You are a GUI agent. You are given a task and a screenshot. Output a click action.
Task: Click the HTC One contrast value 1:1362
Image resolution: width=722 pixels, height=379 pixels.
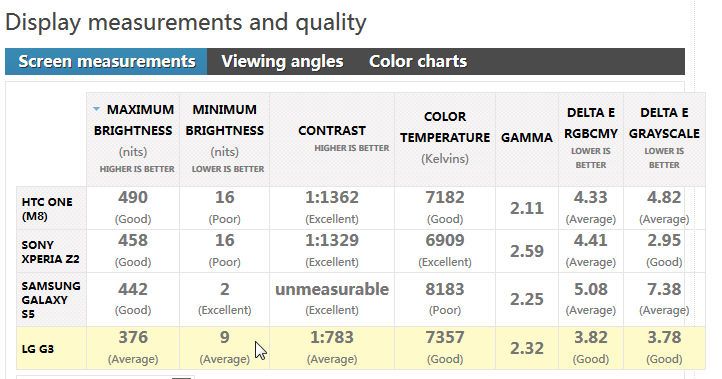[332, 198]
